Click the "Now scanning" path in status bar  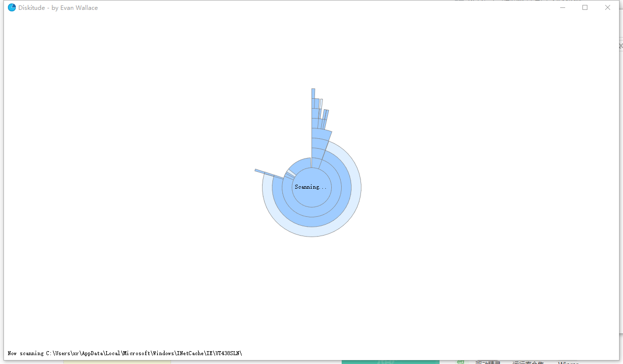pos(125,353)
